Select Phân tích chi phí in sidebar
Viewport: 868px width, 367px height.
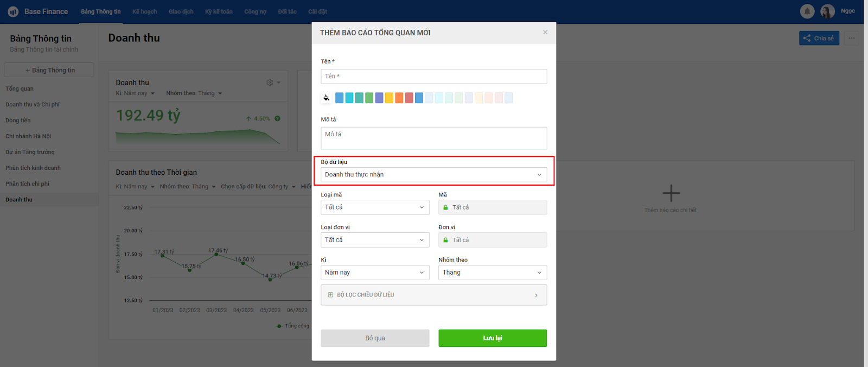[27, 184]
